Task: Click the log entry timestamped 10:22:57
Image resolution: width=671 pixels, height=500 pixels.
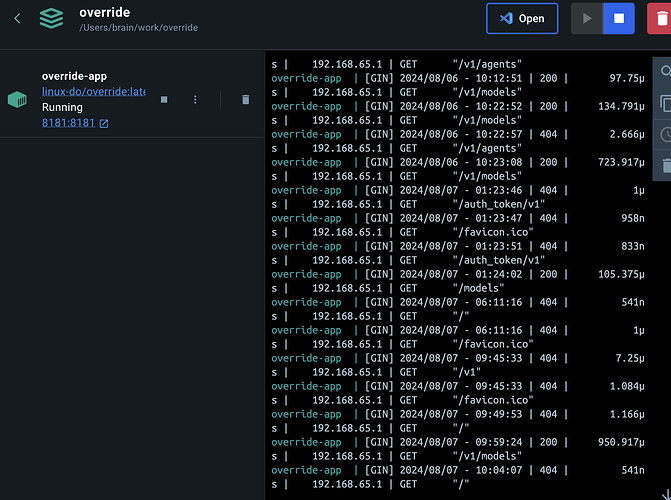Action: 458,134
